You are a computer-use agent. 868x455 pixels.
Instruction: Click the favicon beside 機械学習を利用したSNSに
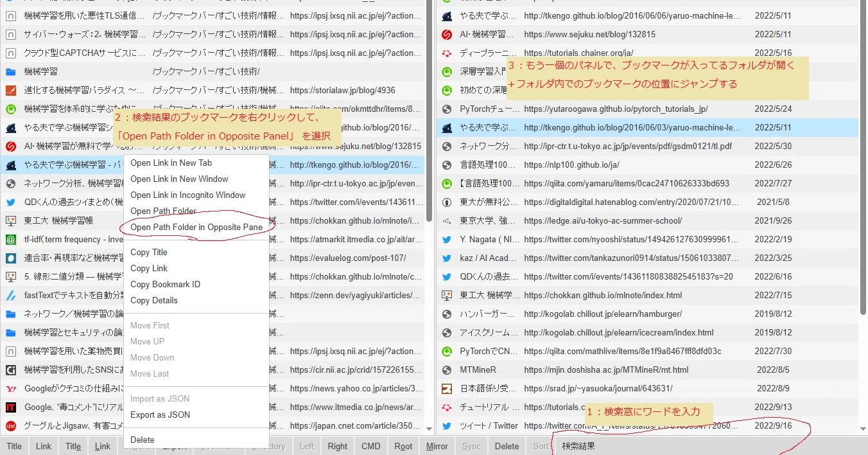click(x=10, y=370)
